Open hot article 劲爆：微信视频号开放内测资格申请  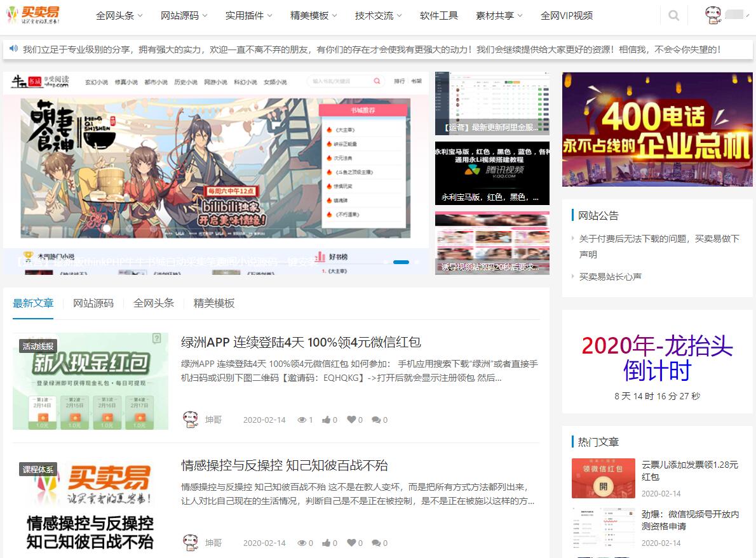tap(690, 521)
